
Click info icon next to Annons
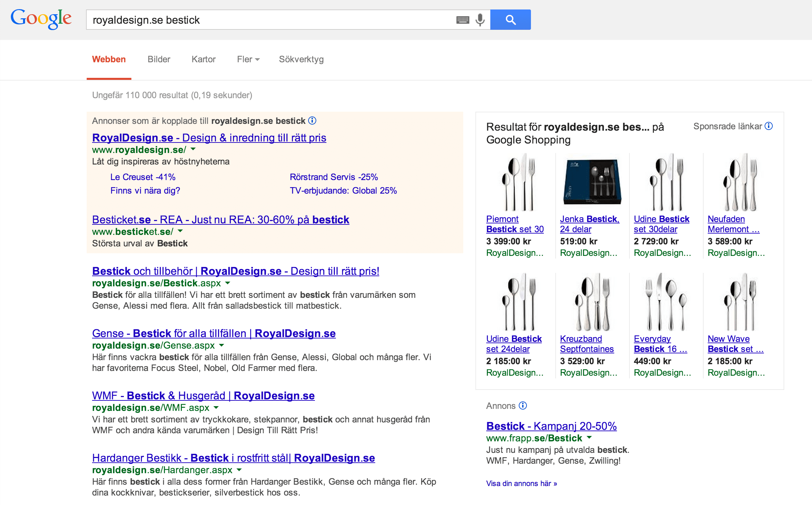(523, 405)
